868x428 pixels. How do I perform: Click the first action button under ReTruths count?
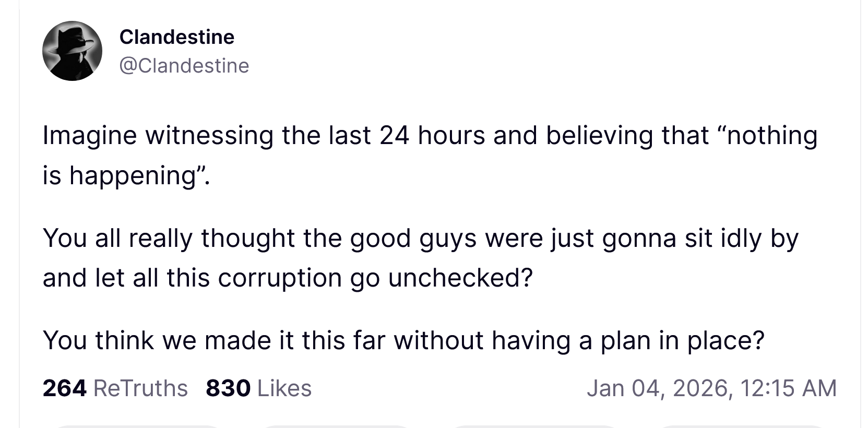[x=137, y=426]
